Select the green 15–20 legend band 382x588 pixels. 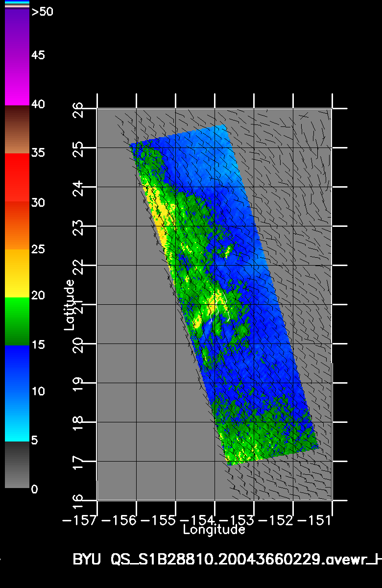(x=17, y=321)
